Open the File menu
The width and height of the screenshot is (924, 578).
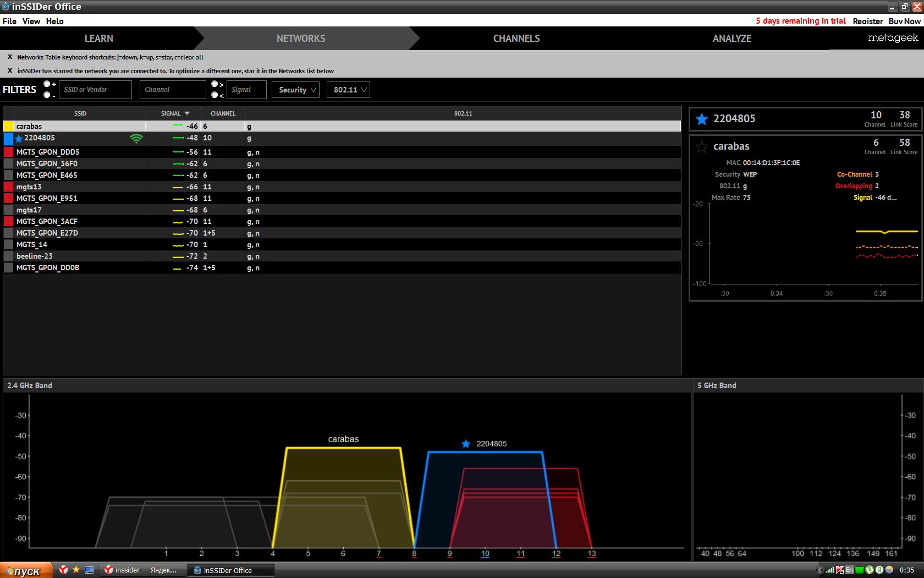coord(9,21)
